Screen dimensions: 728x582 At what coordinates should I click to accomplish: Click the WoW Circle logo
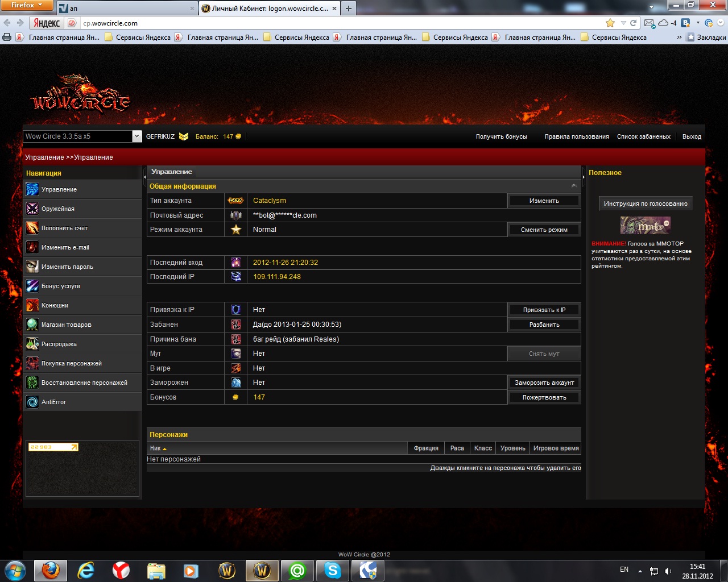click(81, 93)
